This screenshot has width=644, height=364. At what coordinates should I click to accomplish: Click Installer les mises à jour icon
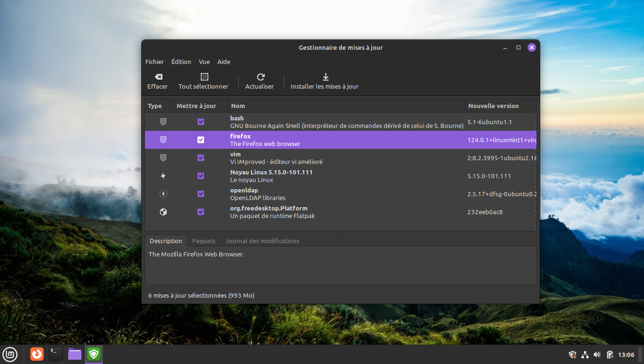pos(325,77)
